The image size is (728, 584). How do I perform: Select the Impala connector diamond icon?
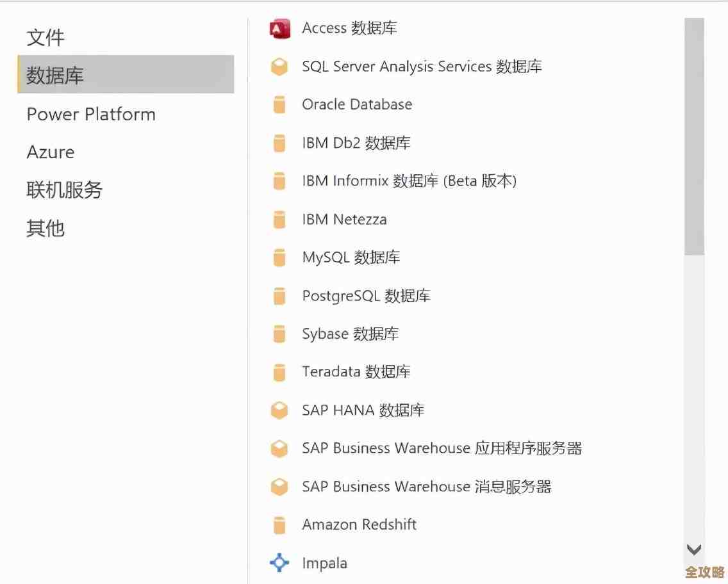click(279, 563)
